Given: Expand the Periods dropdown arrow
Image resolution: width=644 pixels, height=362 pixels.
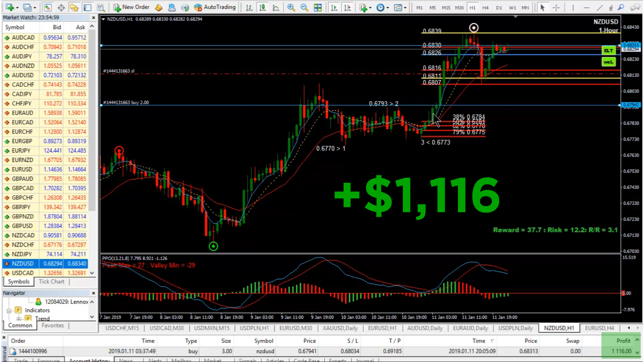Looking at the screenshot, I should [387, 7].
